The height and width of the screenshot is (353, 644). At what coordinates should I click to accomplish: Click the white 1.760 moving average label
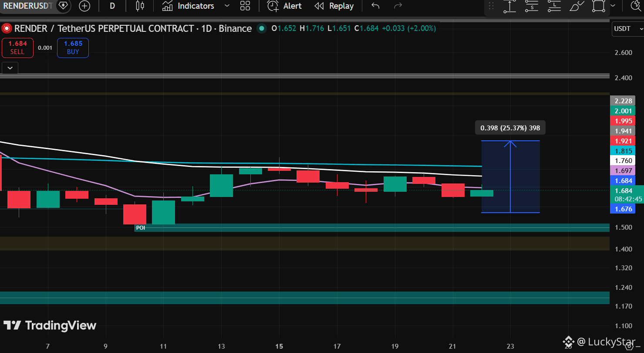tap(624, 161)
